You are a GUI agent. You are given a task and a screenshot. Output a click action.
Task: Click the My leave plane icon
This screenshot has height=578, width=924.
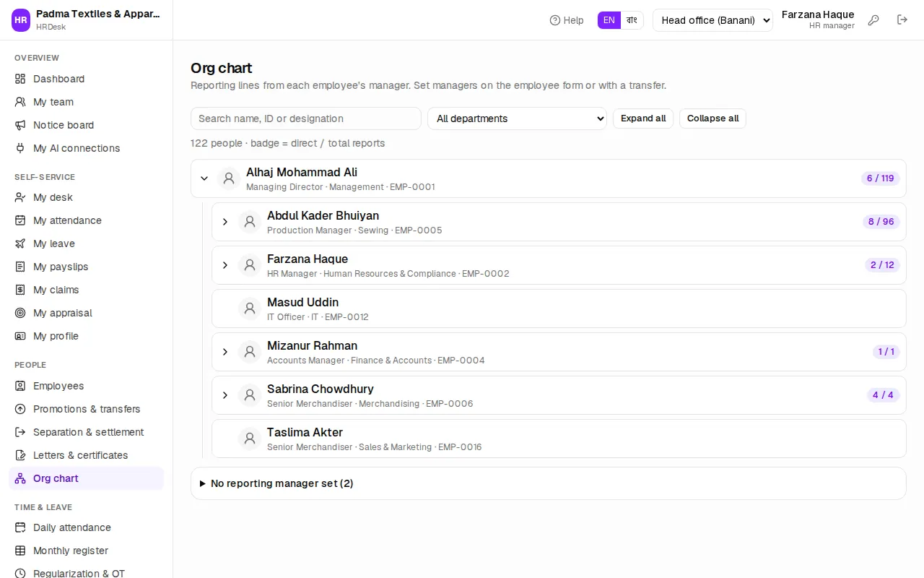click(20, 243)
